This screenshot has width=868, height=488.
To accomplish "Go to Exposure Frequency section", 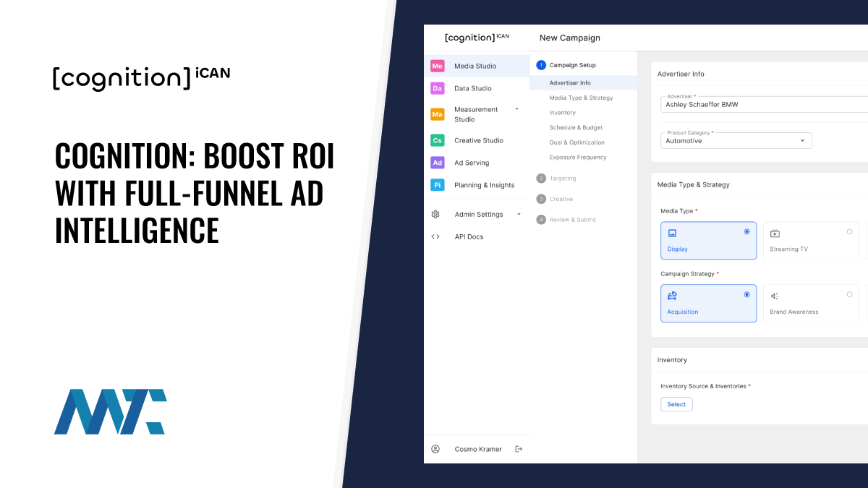I will (x=578, y=157).
